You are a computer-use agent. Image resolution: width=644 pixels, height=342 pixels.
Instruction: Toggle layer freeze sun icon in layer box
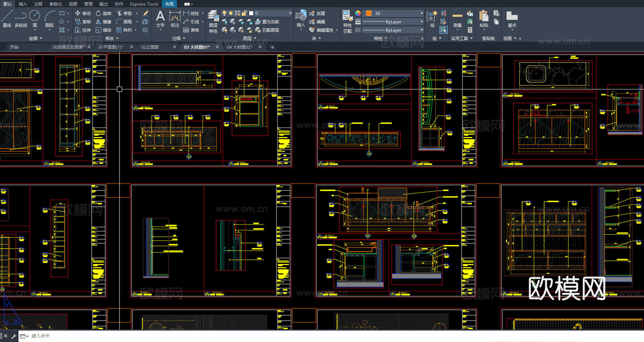click(231, 13)
